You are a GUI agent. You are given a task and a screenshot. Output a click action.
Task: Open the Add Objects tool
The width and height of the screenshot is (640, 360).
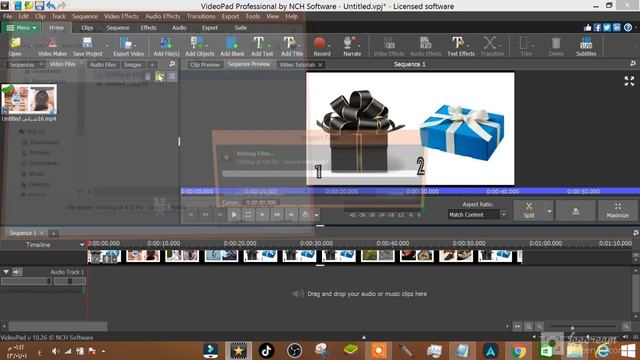pos(199,46)
